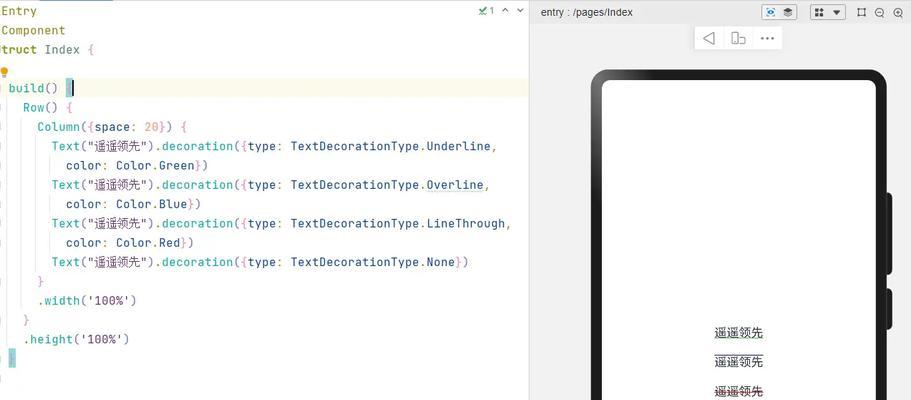Click the entry : /pages/Index label
The image size is (911, 400).
(587, 12)
